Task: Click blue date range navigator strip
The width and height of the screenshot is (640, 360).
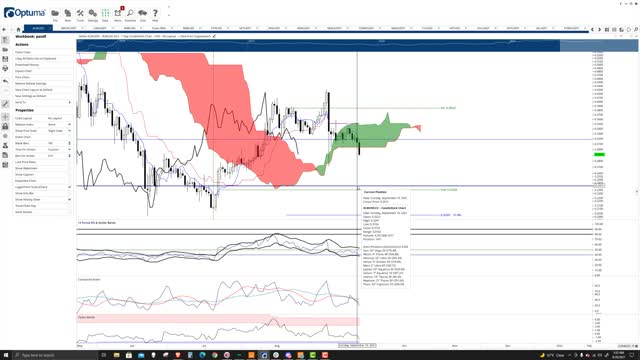Action: (x=318, y=45)
